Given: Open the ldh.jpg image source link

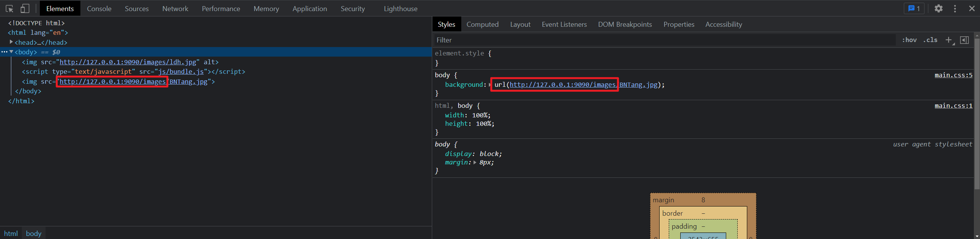Looking at the screenshot, I should pos(128,62).
